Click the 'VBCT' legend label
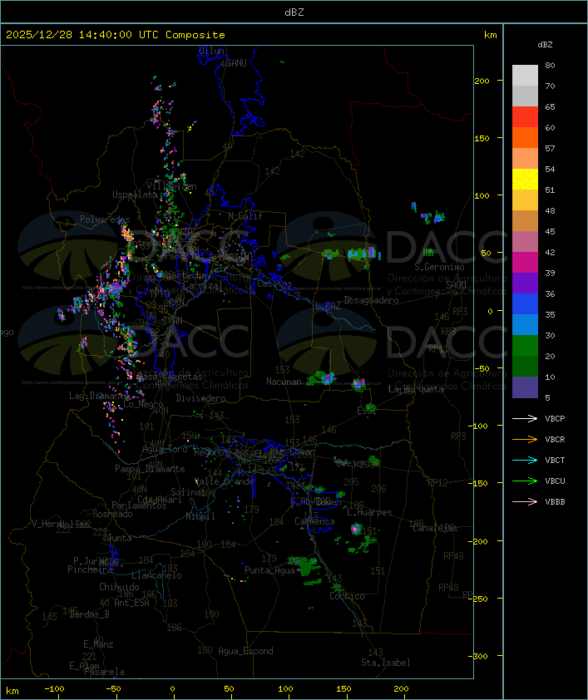The image size is (588, 700). [555, 461]
